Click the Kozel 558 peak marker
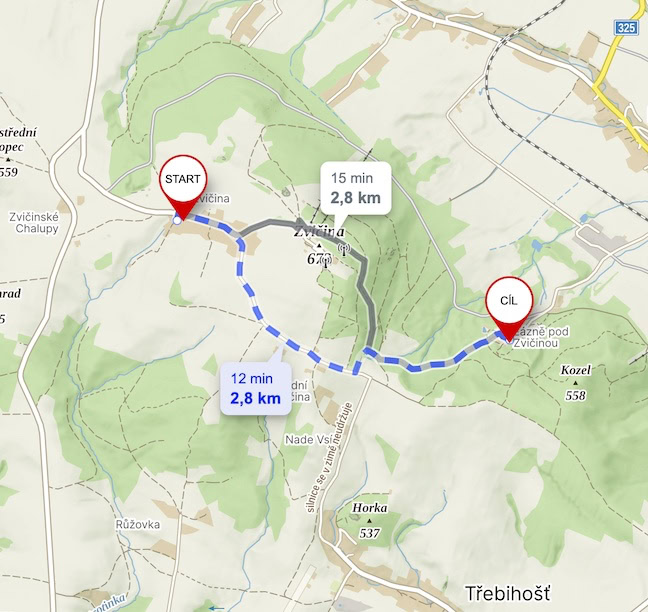The image size is (648, 612). click(x=575, y=383)
